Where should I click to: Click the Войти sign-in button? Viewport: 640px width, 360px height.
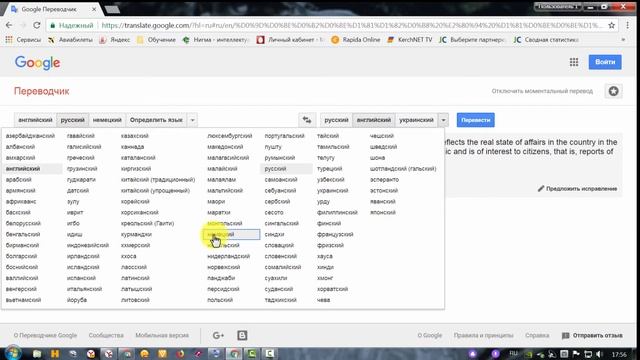click(x=605, y=62)
